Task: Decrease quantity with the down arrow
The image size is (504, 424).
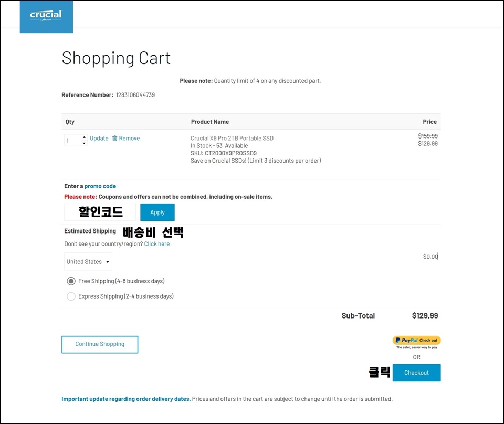Action: coord(84,143)
